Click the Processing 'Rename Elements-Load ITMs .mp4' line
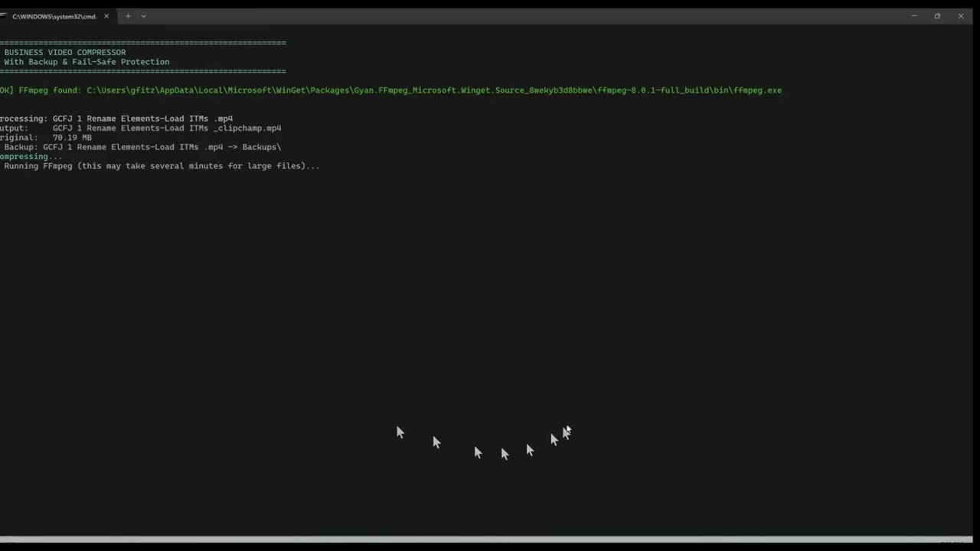Viewport: 980px width, 551px height. click(116, 119)
